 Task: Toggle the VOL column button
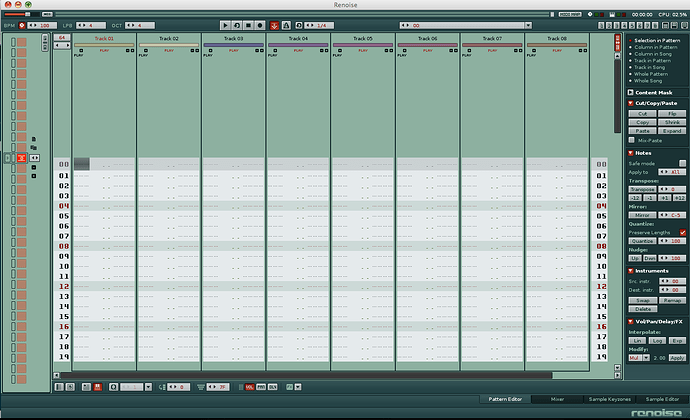pyautogui.click(x=250, y=387)
